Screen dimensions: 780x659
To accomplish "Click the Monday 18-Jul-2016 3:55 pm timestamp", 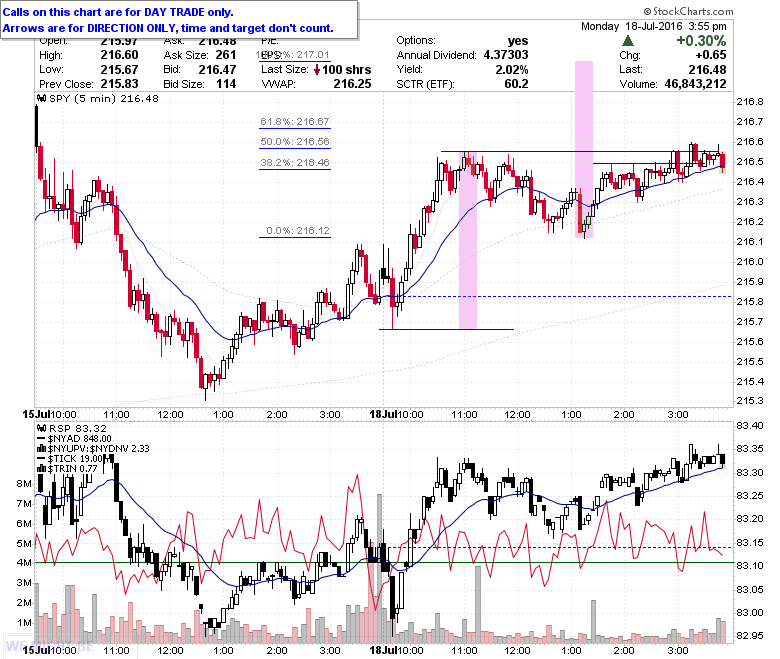I will point(654,26).
